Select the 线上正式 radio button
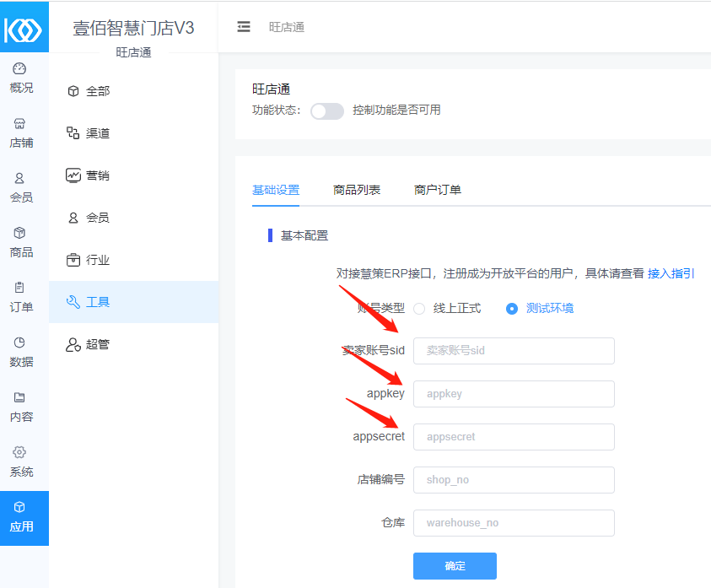Image resolution: width=711 pixels, height=588 pixels. (x=419, y=309)
